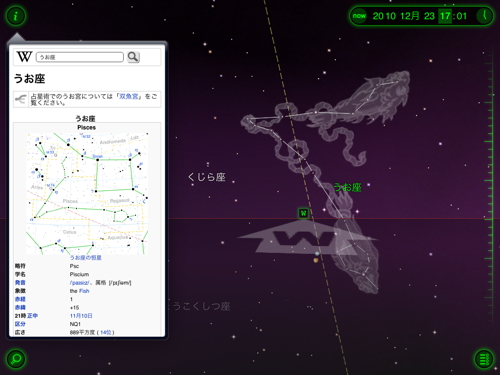The width and height of the screenshot is (500, 375).
Task: Open the Pisces constellation chart image
Action: 87,193
